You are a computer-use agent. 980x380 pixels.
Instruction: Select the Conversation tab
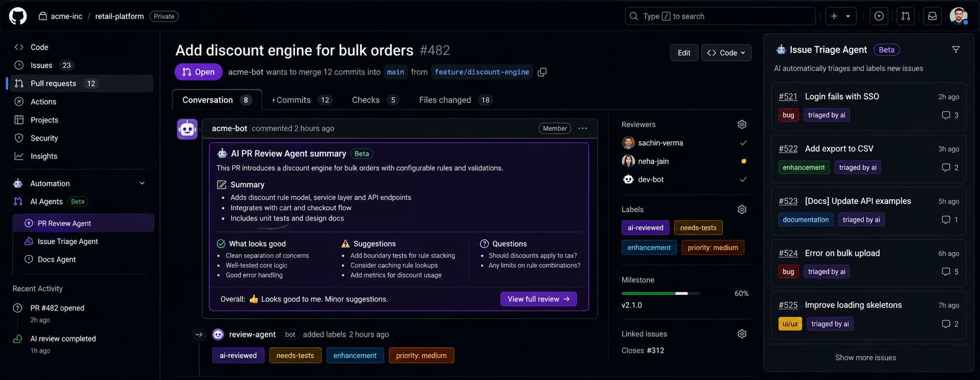[x=217, y=100]
